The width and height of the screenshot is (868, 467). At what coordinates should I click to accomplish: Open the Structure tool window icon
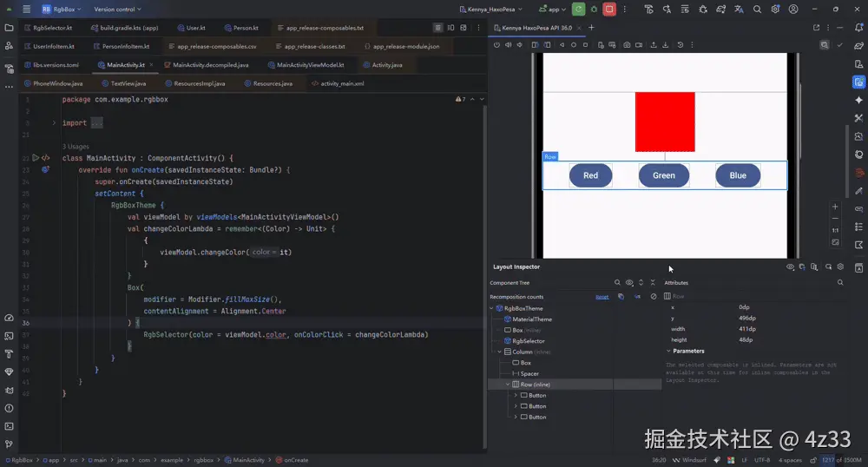9,46
